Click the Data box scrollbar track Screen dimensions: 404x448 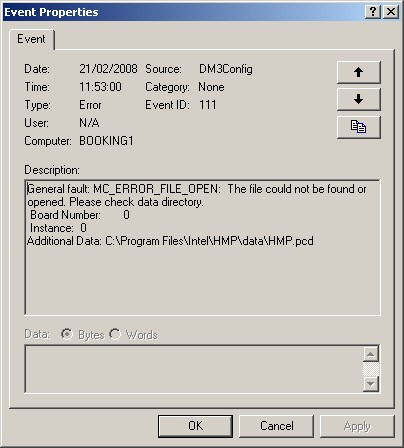[371, 369]
